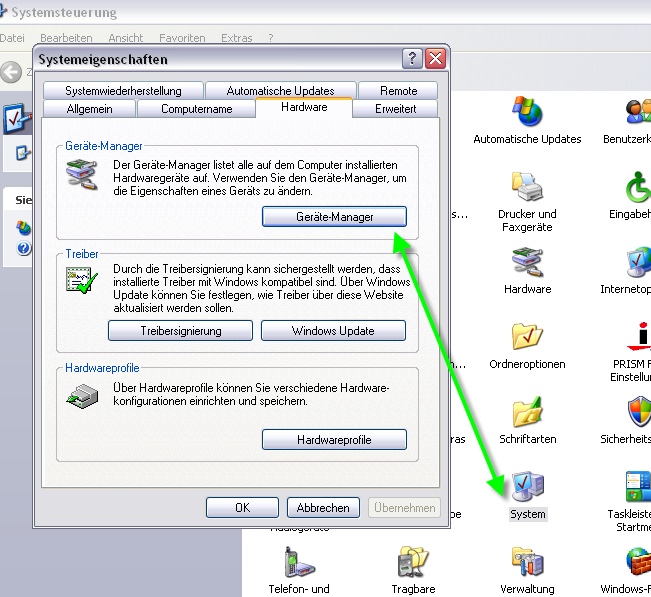Click the Windows Update globe icon in sidebar

point(23,228)
